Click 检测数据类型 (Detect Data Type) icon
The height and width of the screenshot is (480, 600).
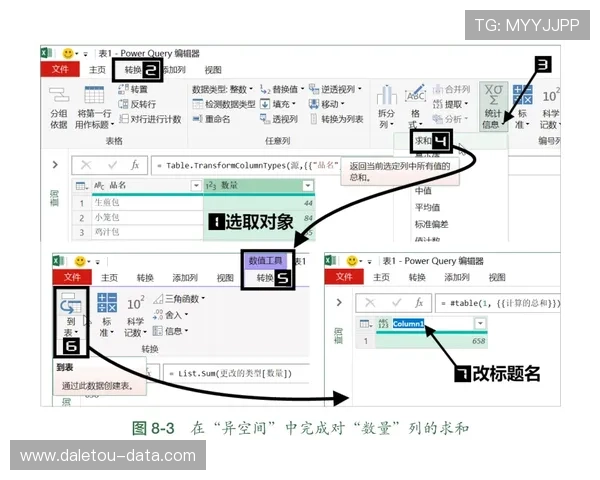197,104
